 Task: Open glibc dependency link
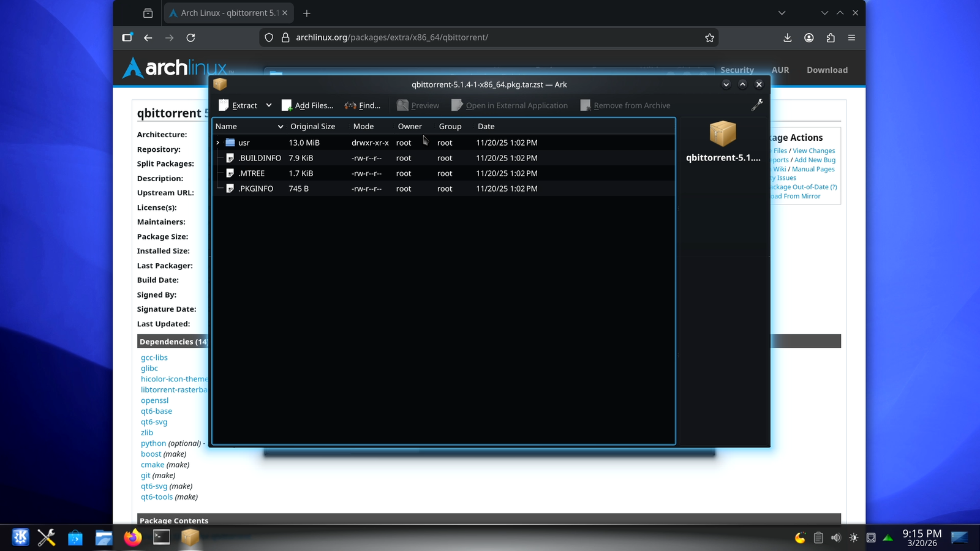tap(149, 369)
